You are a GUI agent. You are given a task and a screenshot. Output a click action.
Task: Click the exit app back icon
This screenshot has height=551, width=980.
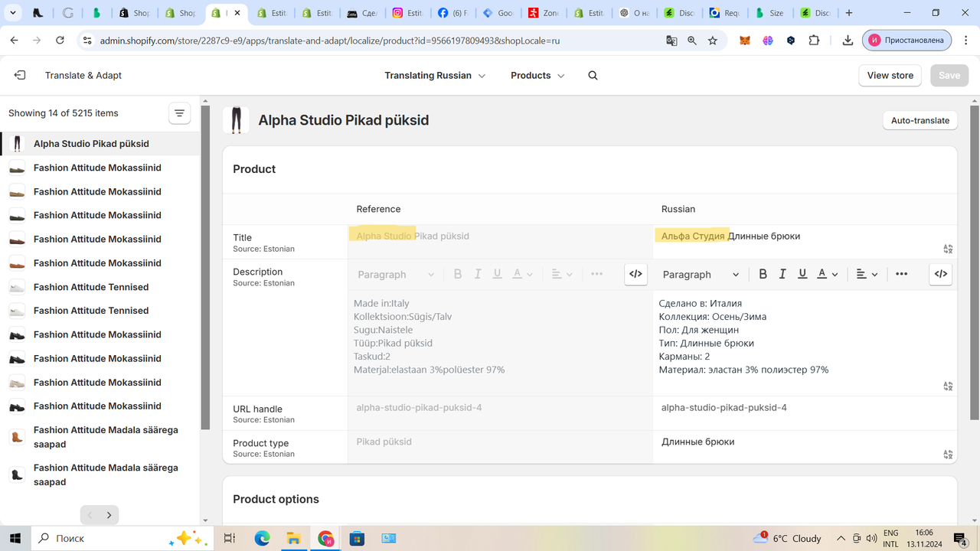click(20, 75)
